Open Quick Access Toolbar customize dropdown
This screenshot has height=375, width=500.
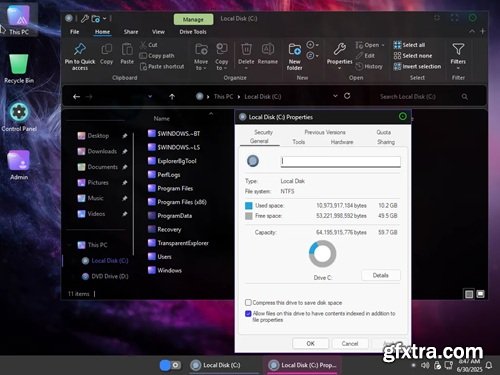point(105,18)
